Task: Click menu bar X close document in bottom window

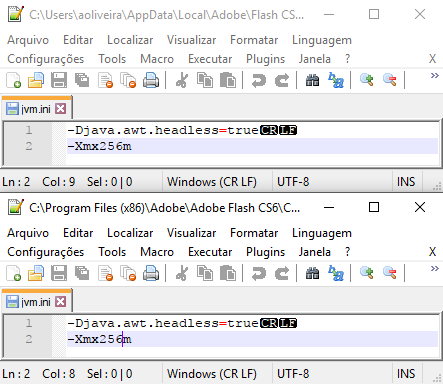Action: (432, 252)
